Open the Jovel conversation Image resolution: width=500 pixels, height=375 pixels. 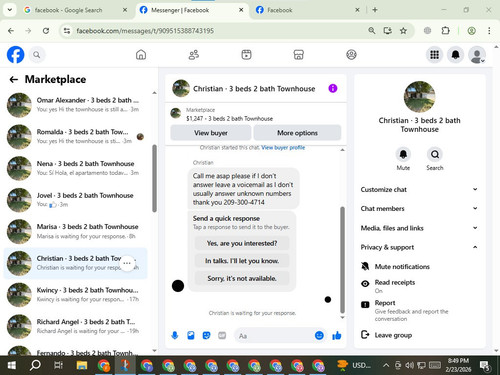[75, 200]
